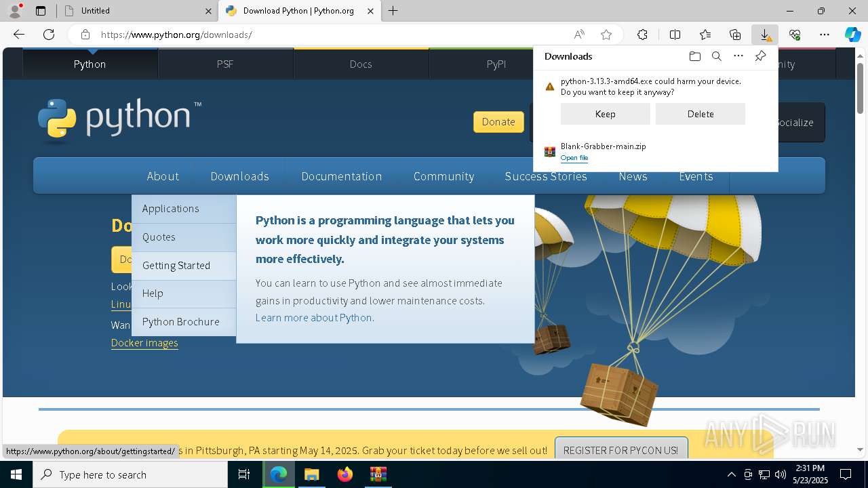
Task: Open the Events navigation menu
Action: click(696, 176)
